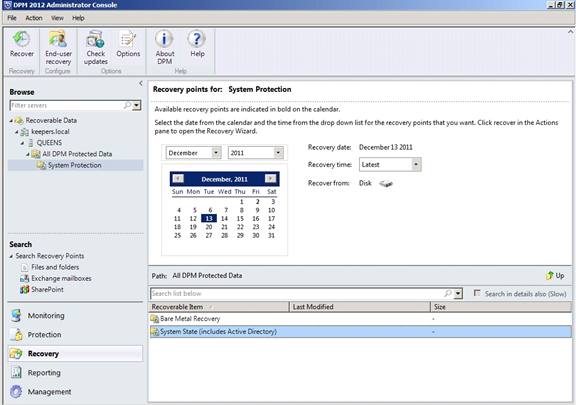Click the Files and folders icon
This screenshot has height=405, width=576.
click(x=25, y=267)
